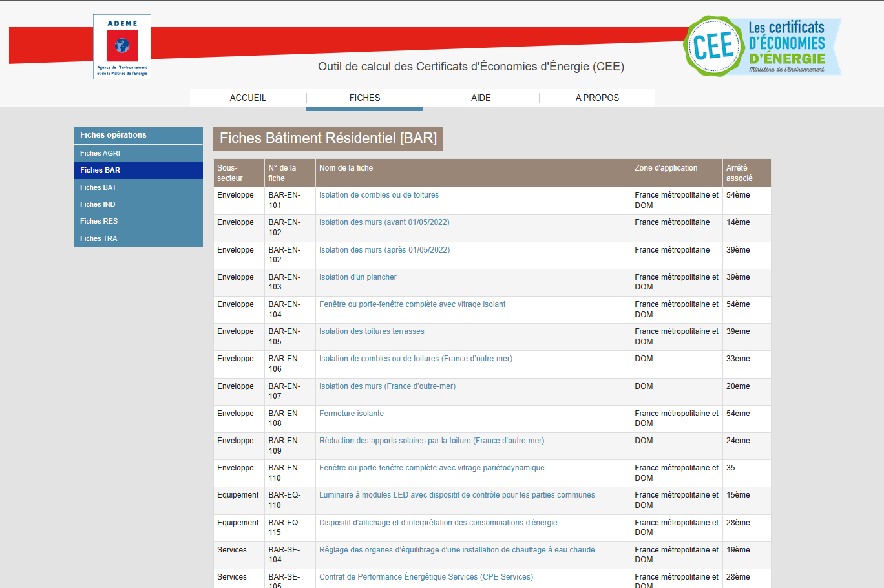Open Fiches BAT in sidebar
Screen dimensions: 884x588
pos(138,187)
